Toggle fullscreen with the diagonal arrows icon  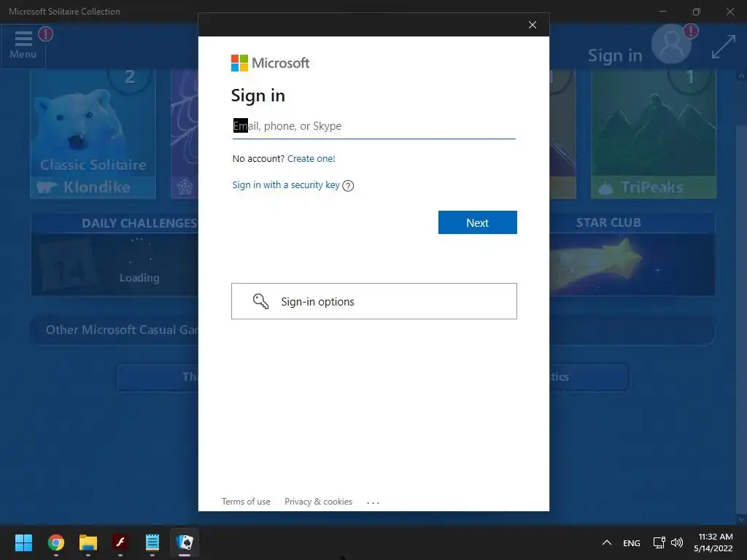(x=723, y=47)
